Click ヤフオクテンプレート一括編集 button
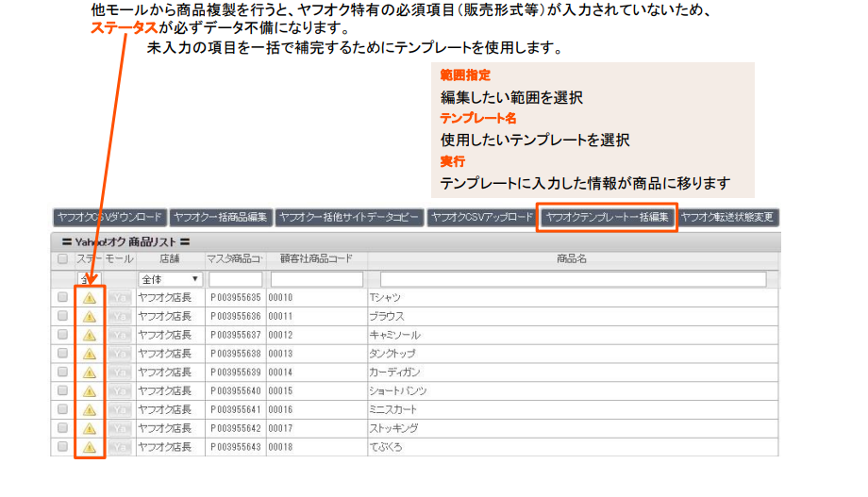This screenshot has width=868, height=497. pyautogui.click(x=608, y=218)
